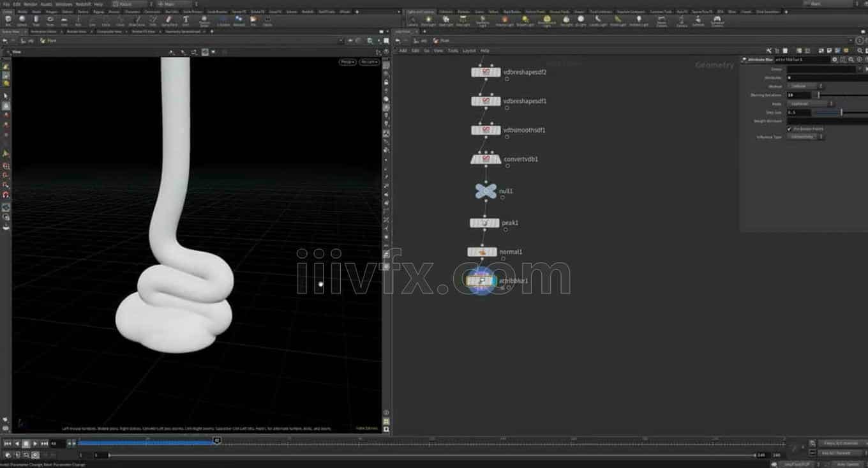
Task: Open the Influence Type dropdown
Action: 805,137
